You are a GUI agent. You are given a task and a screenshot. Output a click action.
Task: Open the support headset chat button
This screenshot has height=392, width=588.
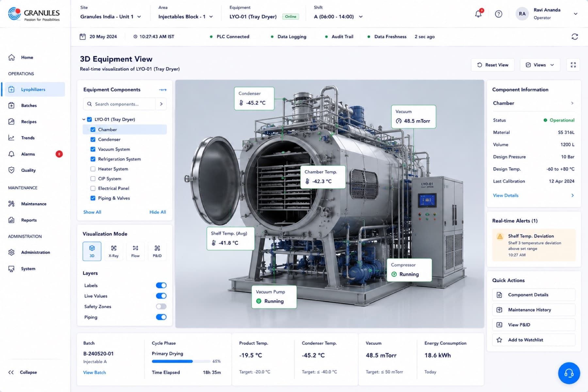[x=569, y=373]
